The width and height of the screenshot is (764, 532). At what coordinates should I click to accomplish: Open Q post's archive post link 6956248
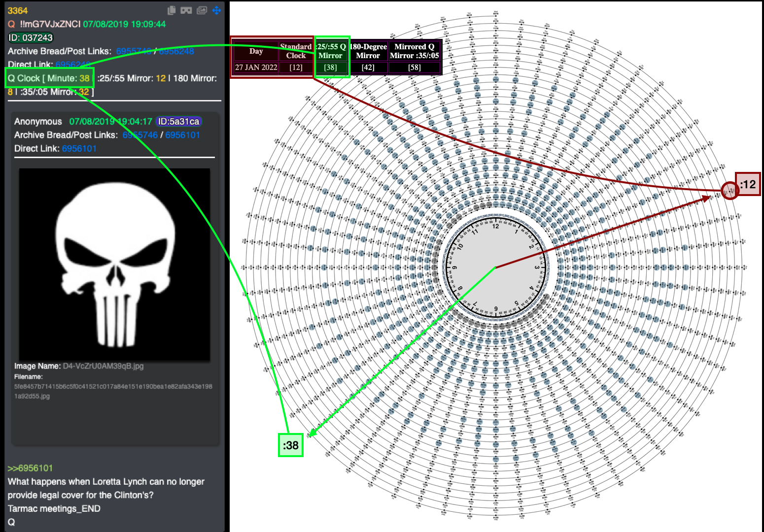coord(176,51)
